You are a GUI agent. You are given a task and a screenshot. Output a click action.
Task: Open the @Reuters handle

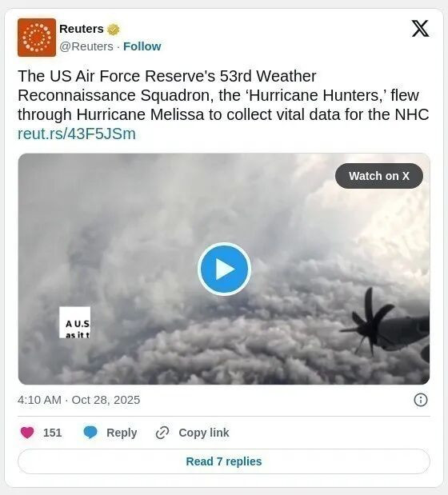click(x=86, y=46)
